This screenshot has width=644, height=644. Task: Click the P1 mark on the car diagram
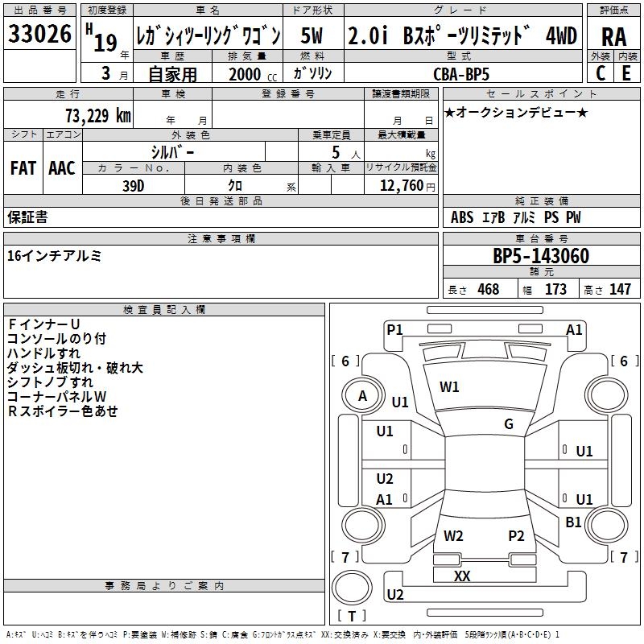(x=394, y=329)
